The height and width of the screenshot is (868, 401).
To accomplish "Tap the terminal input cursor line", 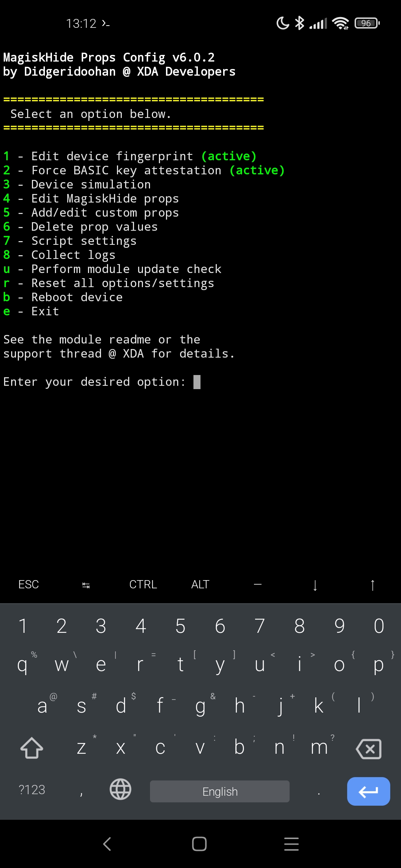I will (102, 382).
